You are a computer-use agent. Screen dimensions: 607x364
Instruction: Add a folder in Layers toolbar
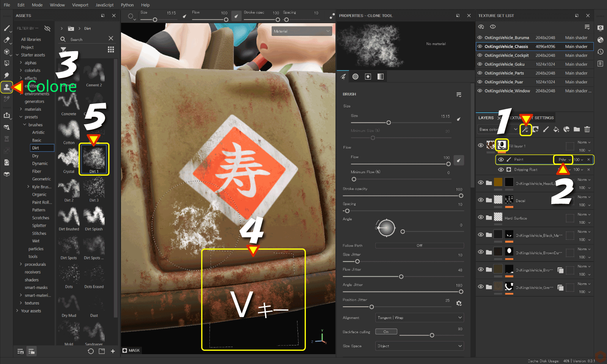577,129
